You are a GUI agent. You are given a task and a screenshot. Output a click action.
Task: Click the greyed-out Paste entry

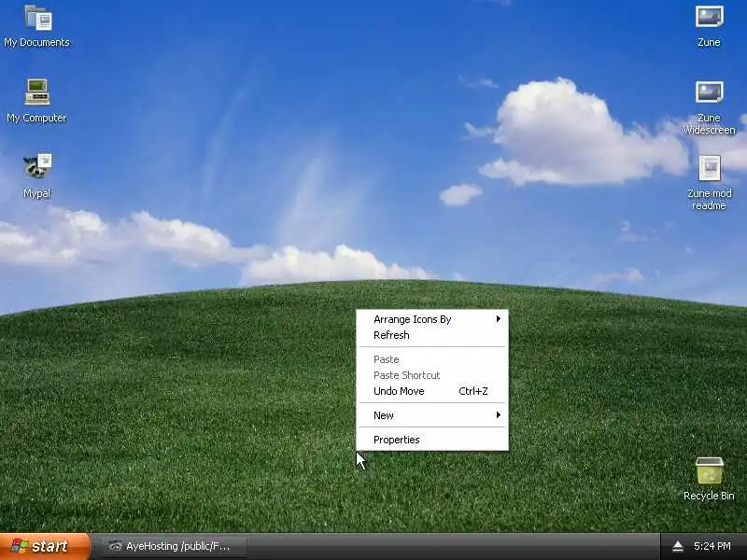pos(432,359)
